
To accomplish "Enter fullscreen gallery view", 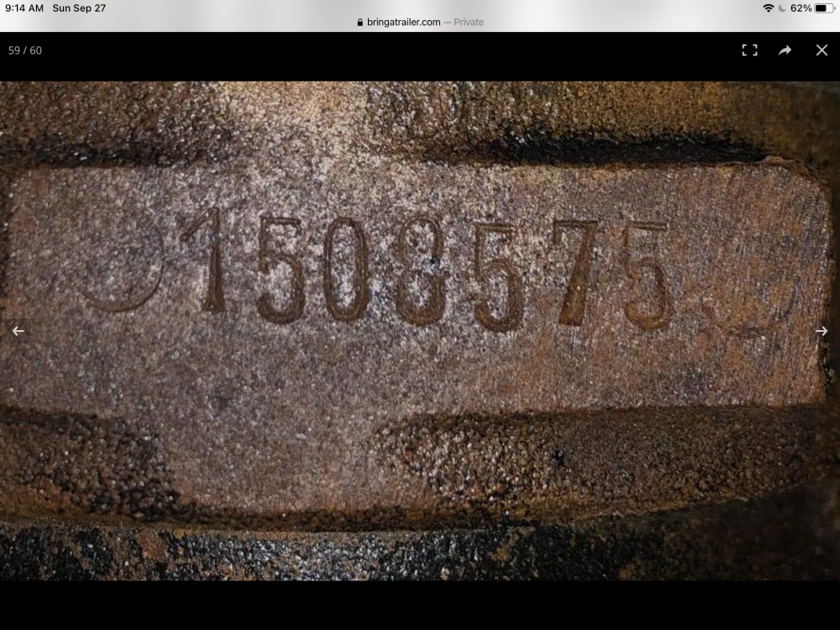I will click(x=749, y=50).
